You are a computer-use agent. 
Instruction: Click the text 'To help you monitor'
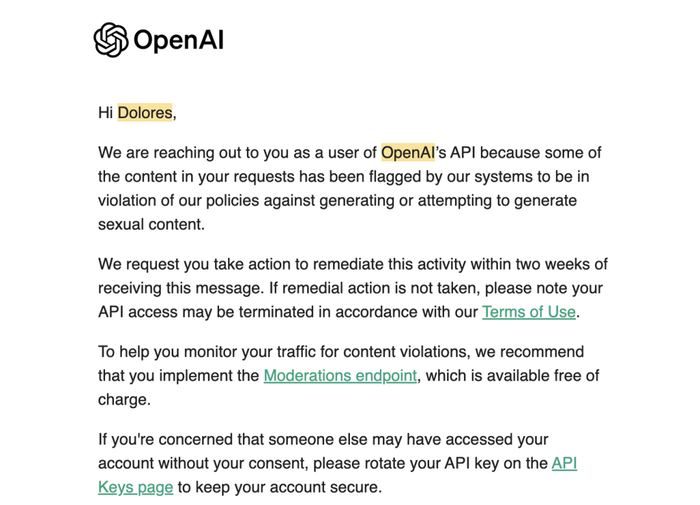point(168,352)
